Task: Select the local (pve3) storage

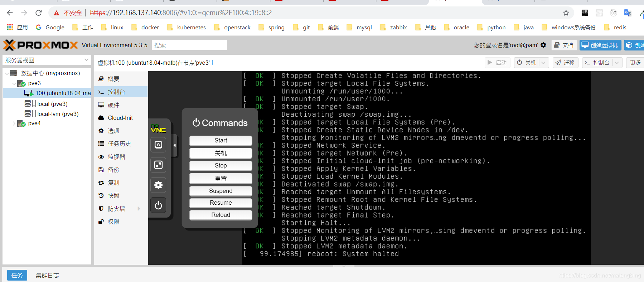Action: coord(52,104)
